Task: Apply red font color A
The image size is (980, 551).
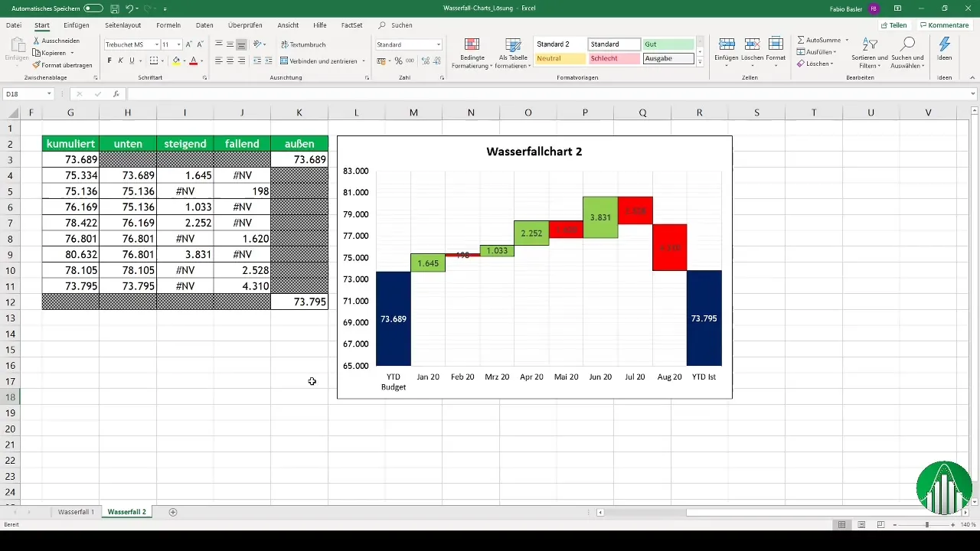Action: coord(194,60)
